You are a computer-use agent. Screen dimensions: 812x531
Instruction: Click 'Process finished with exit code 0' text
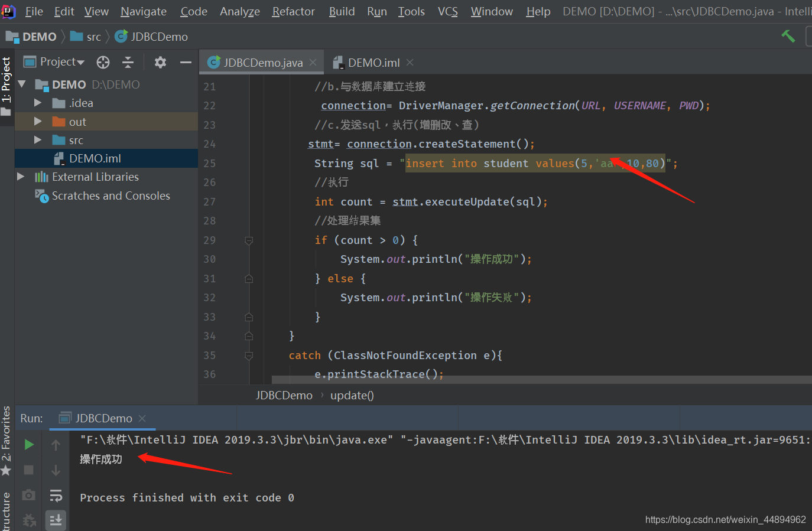pyautogui.click(x=187, y=498)
